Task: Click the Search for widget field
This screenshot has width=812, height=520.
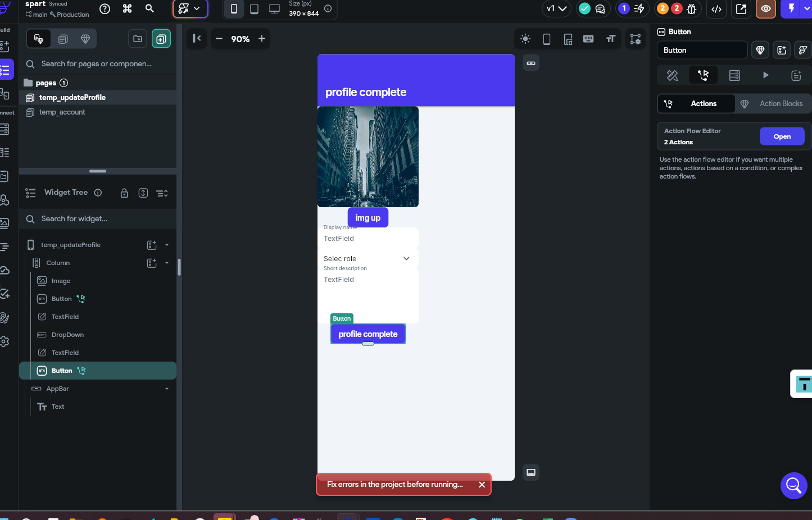Action: click(98, 219)
